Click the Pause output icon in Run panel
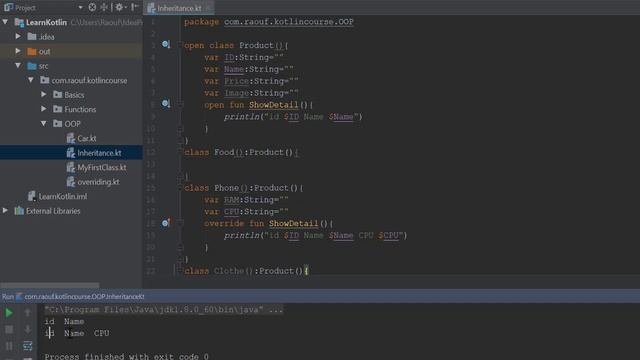 (9, 346)
